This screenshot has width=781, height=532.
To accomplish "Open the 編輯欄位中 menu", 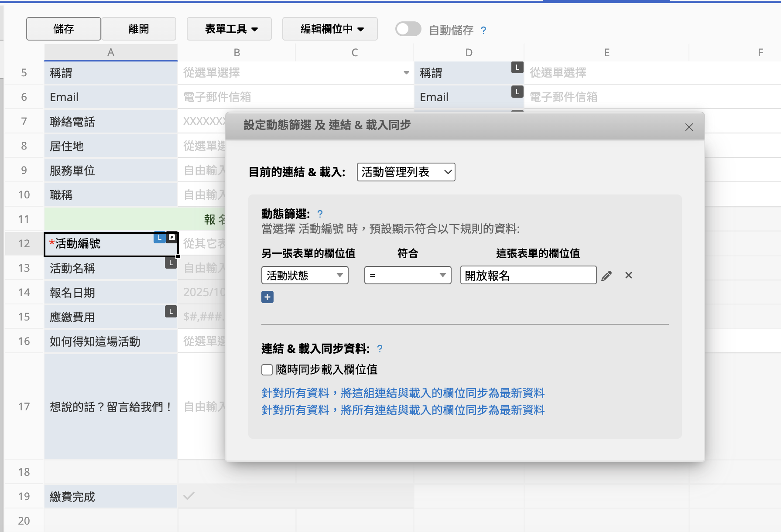I will pyautogui.click(x=330, y=29).
